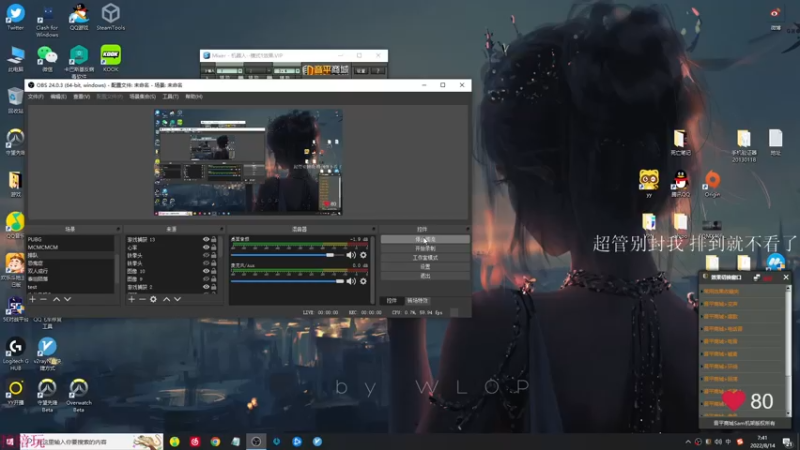Screen dimensions: 800x450
Task: Open Chrome from the taskbar
Action: [215, 442]
